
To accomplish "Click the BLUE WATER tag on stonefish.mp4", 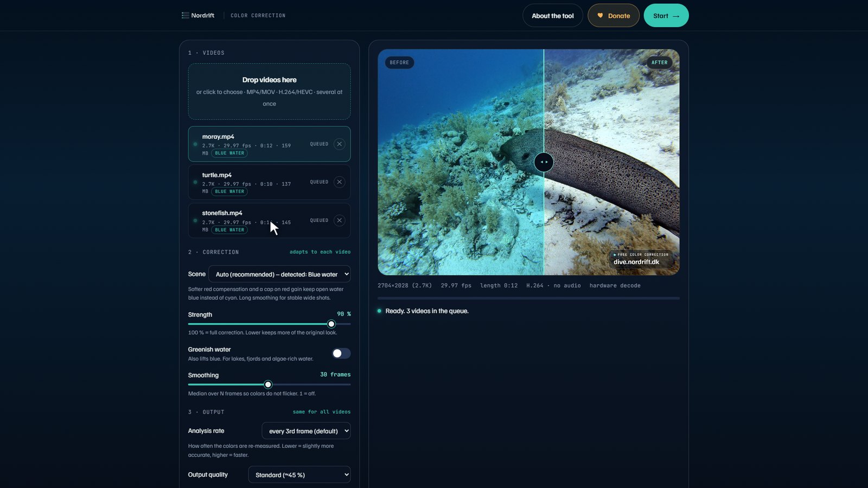I will (x=229, y=230).
